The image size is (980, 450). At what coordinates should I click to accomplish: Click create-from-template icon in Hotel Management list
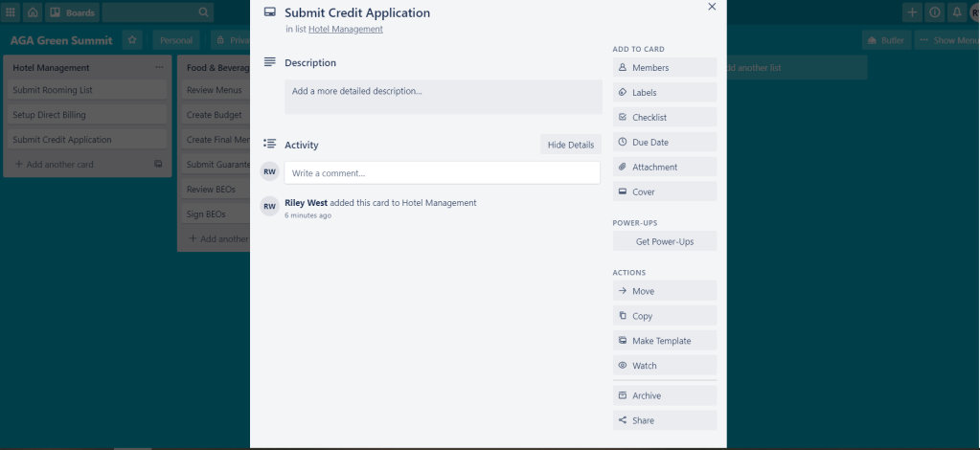(x=158, y=165)
